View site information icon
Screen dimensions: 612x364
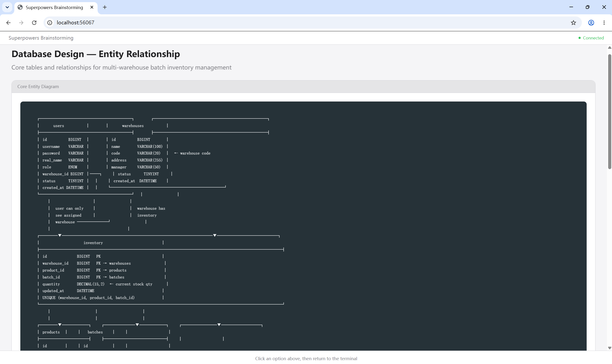click(x=50, y=22)
